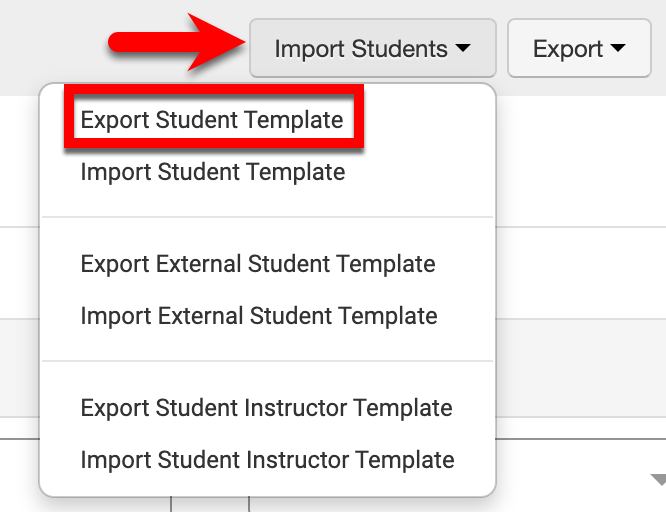The image size is (666, 512).
Task: Pick the instructor export template item
Action: (x=266, y=408)
